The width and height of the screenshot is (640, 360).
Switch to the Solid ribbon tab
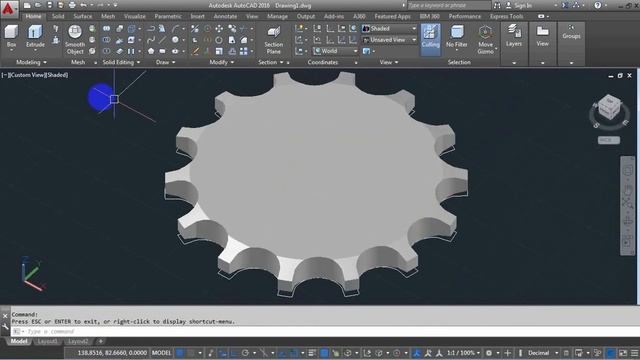[58, 16]
